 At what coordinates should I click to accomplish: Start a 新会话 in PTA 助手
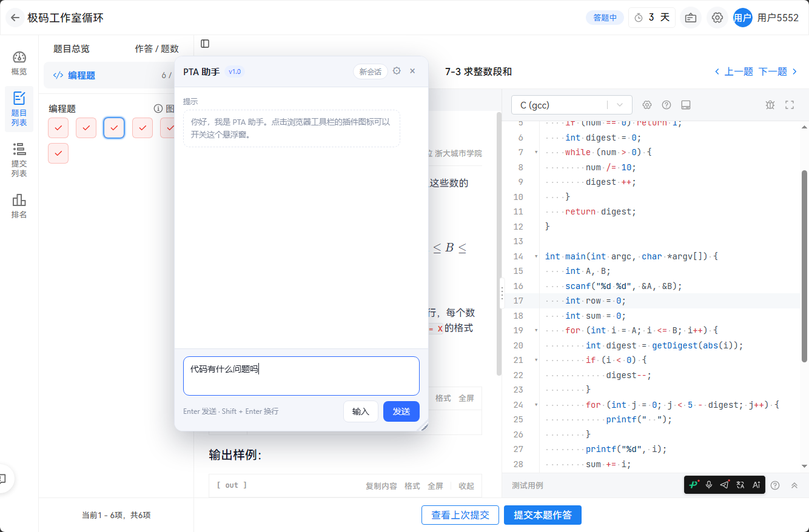click(x=371, y=71)
